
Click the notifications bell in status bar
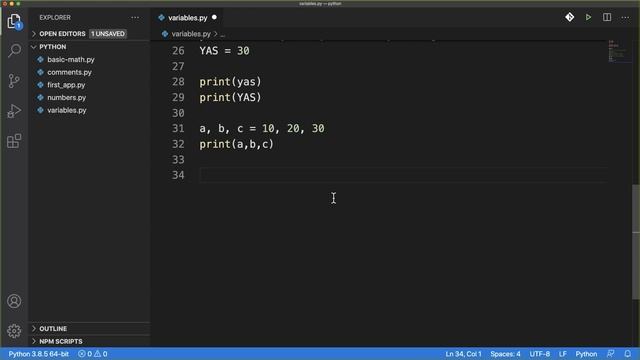pyautogui.click(x=627, y=353)
